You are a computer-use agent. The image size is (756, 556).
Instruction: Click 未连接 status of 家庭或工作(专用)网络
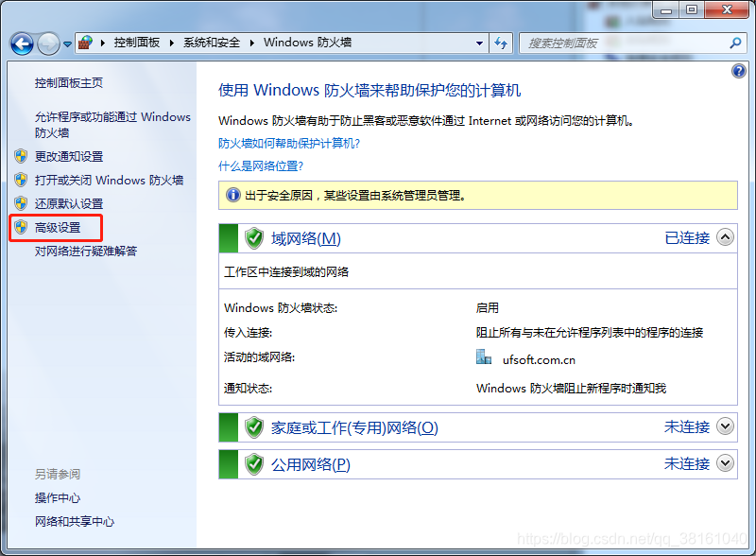[x=687, y=427]
